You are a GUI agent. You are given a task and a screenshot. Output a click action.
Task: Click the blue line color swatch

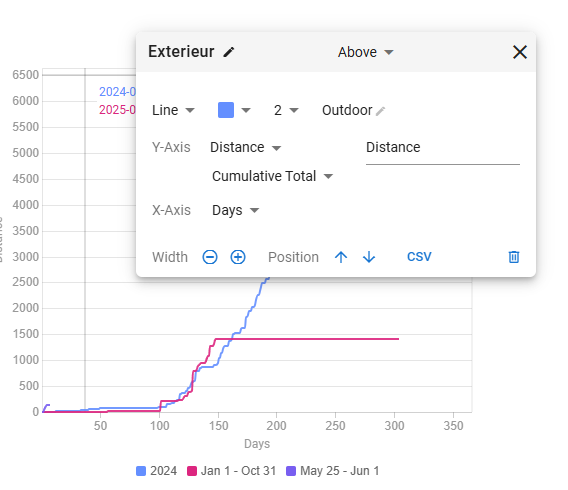coord(226,110)
